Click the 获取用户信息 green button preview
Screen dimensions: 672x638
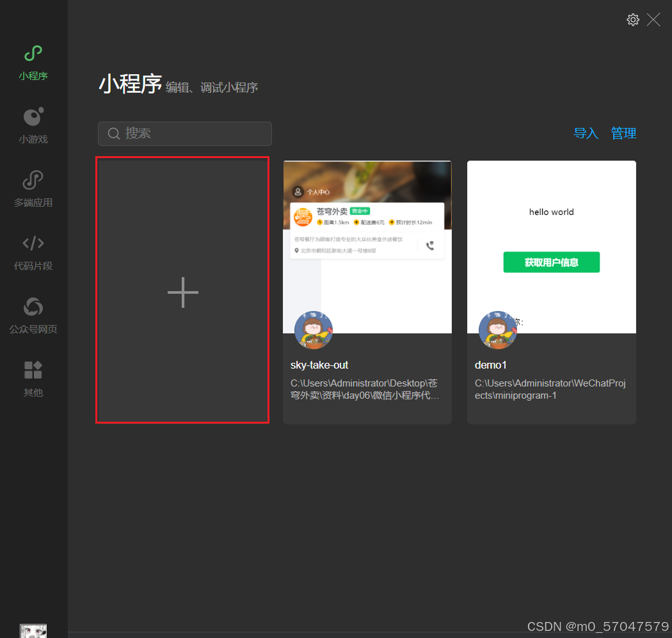coord(552,262)
